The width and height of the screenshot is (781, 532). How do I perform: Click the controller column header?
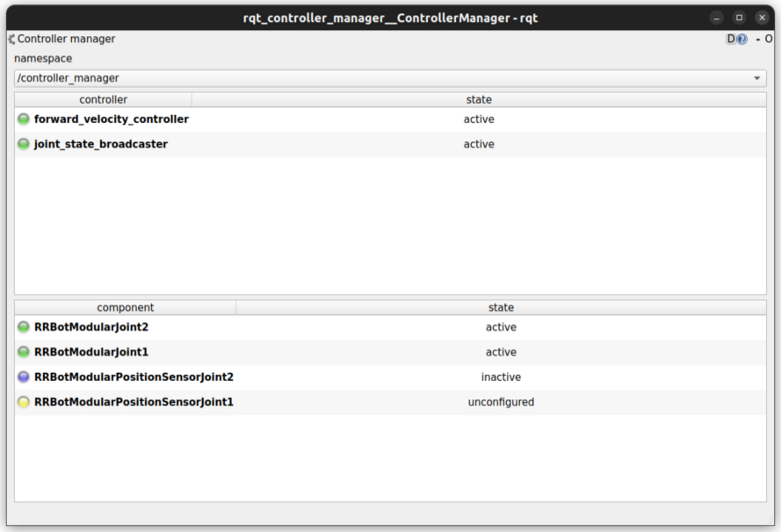[103, 99]
